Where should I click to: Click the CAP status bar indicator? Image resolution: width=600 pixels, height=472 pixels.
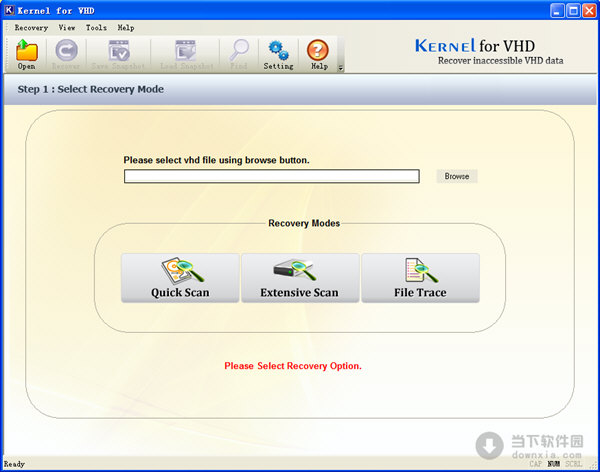(x=536, y=464)
